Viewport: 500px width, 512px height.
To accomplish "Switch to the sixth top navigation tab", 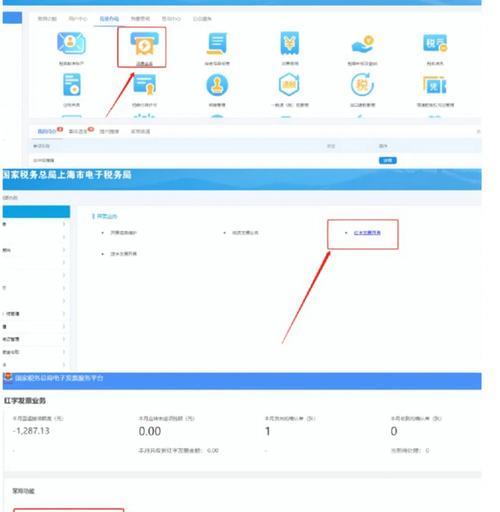I will (x=202, y=19).
